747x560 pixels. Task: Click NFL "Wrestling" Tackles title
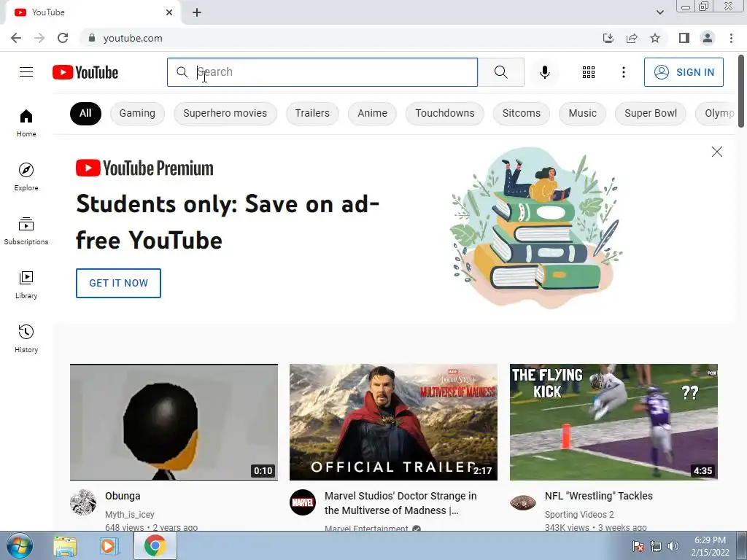point(598,496)
